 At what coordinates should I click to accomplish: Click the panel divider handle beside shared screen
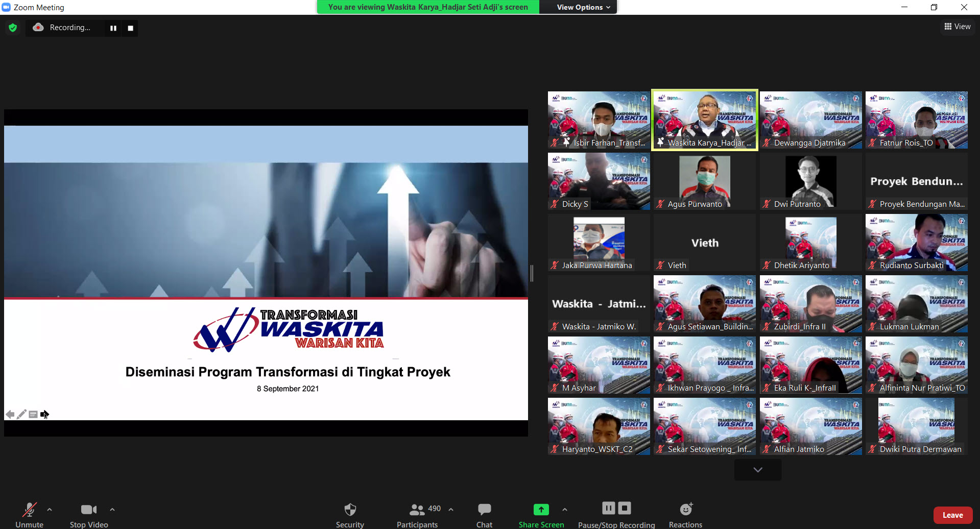click(x=532, y=273)
